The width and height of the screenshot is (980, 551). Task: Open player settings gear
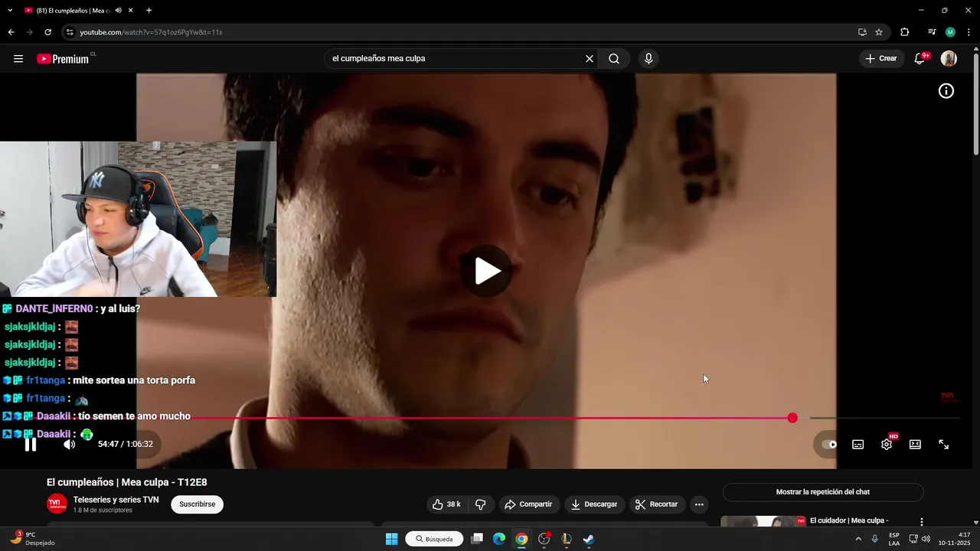887,444
